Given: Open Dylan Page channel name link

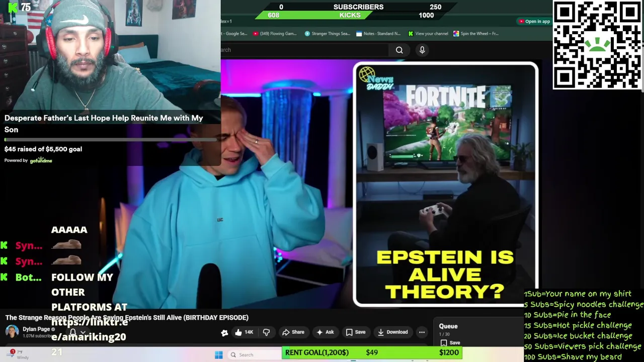Looking at the screenshot, I should [36, 329].
